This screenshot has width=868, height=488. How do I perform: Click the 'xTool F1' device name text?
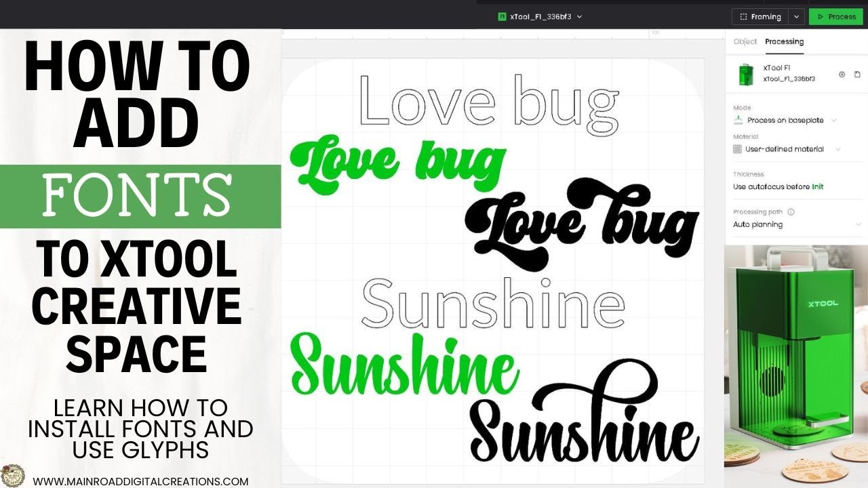click(x=776, y=68)
